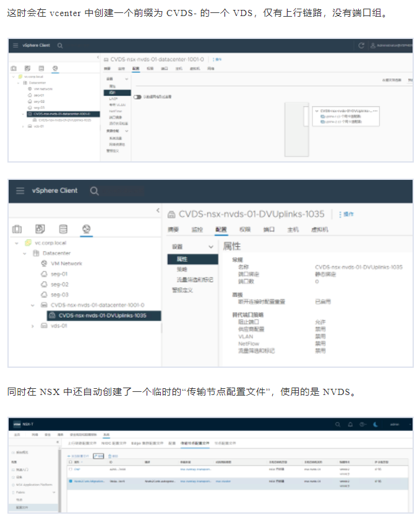
Task: Click add profile button in NSX toolbar
Action: tap(78, 456)
